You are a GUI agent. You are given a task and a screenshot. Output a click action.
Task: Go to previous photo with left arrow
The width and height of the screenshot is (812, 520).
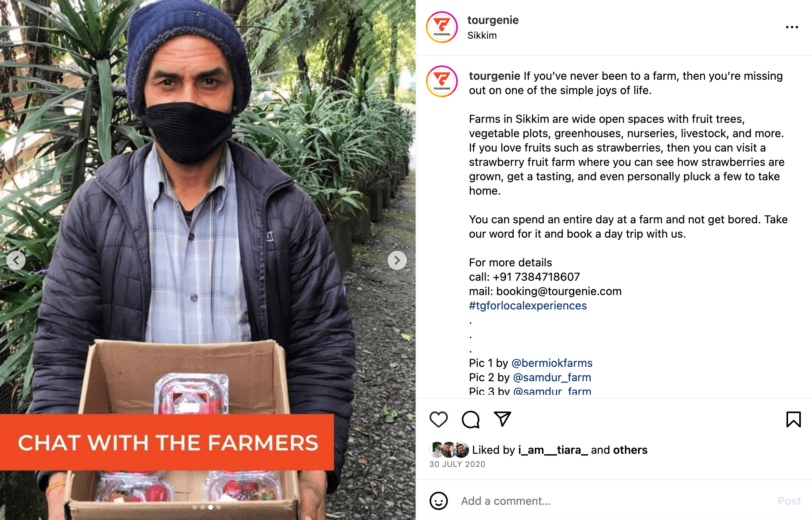16,260
